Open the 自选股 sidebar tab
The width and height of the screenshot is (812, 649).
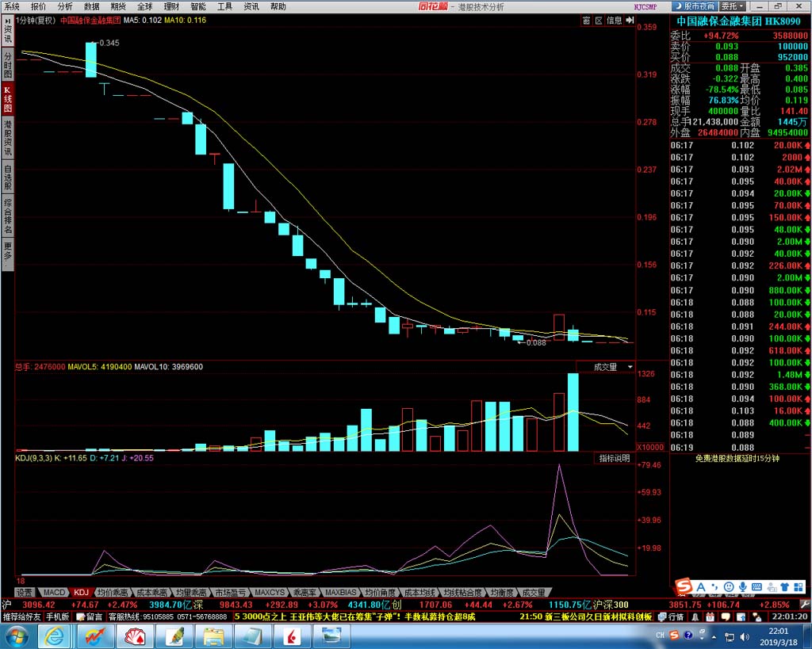[x=7, y=178]
